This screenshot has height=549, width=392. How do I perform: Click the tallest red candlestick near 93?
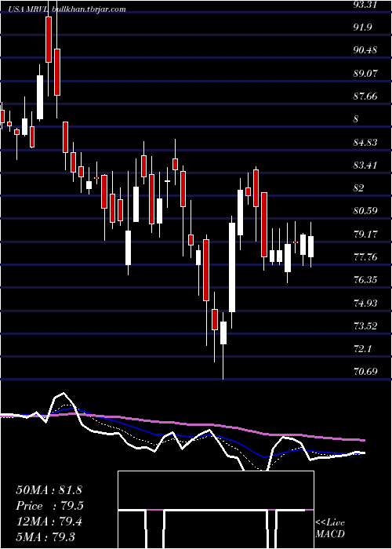(x=49, y=39)
